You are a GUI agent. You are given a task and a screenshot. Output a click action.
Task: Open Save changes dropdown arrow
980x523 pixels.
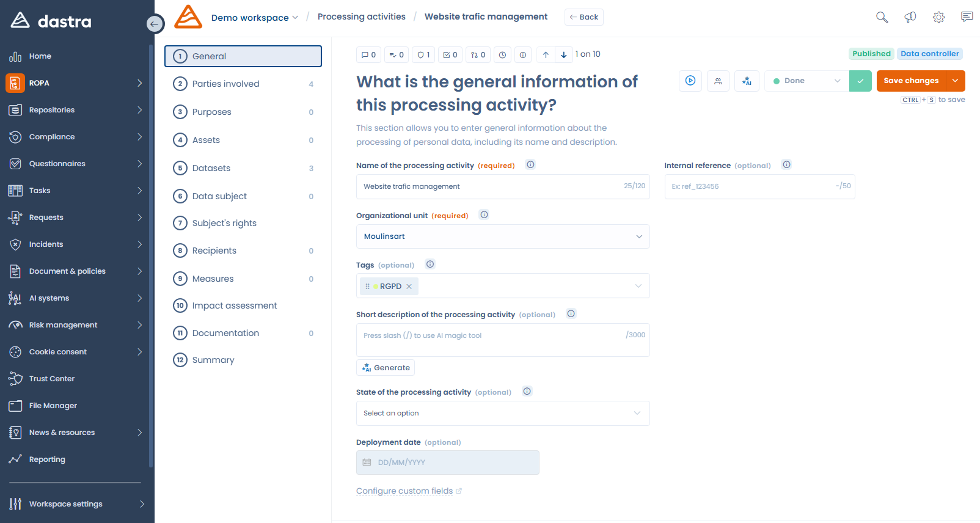[956, 81]
